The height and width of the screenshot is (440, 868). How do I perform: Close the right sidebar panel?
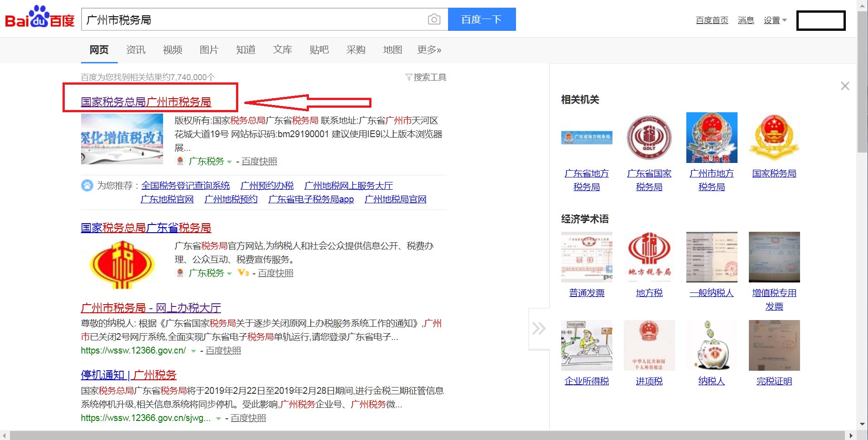[844, 86]
